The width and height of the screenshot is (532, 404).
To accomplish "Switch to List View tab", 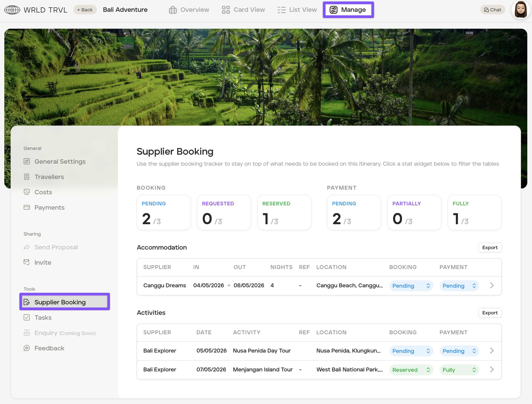I will click(297, 10).
